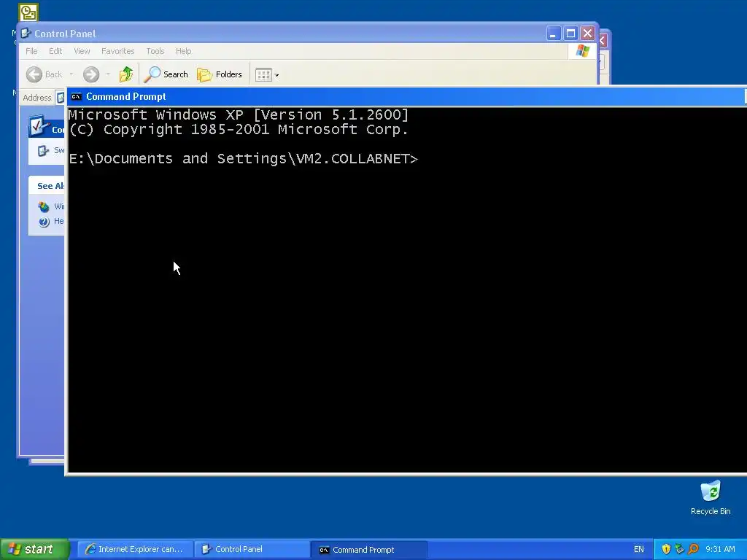This screenshot has width=747, height=560.
Task: Open Forward history dropdown arrow
Action: [108, 74]
